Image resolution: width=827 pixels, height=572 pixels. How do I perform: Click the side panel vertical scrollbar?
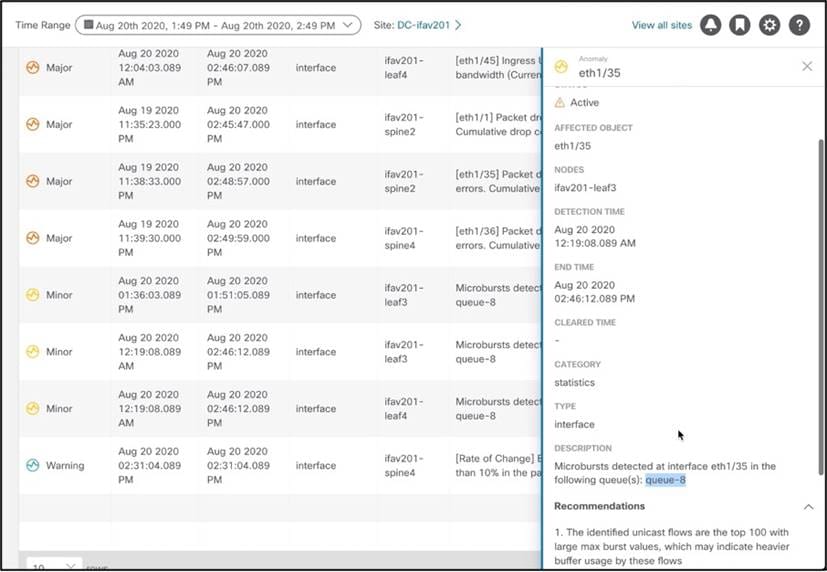[820, 307]
